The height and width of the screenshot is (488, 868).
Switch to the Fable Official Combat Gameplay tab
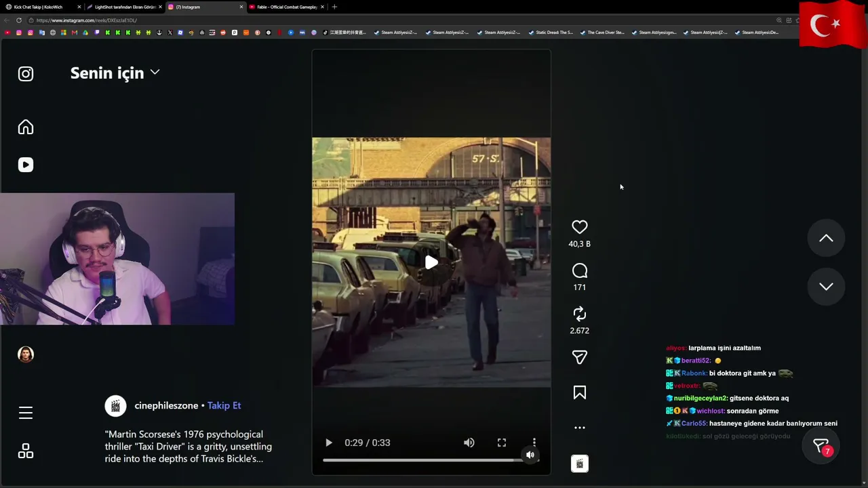tap(287, 7)
